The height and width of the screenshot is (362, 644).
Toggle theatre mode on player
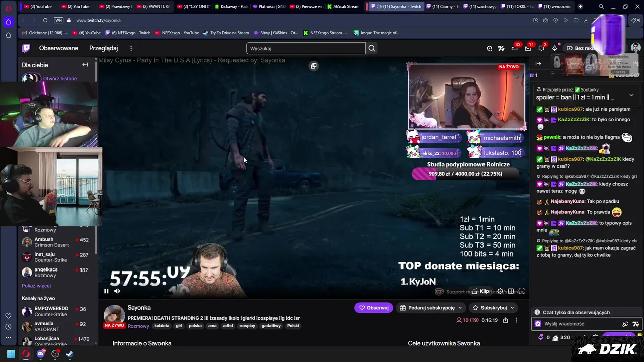click(511, 291)
